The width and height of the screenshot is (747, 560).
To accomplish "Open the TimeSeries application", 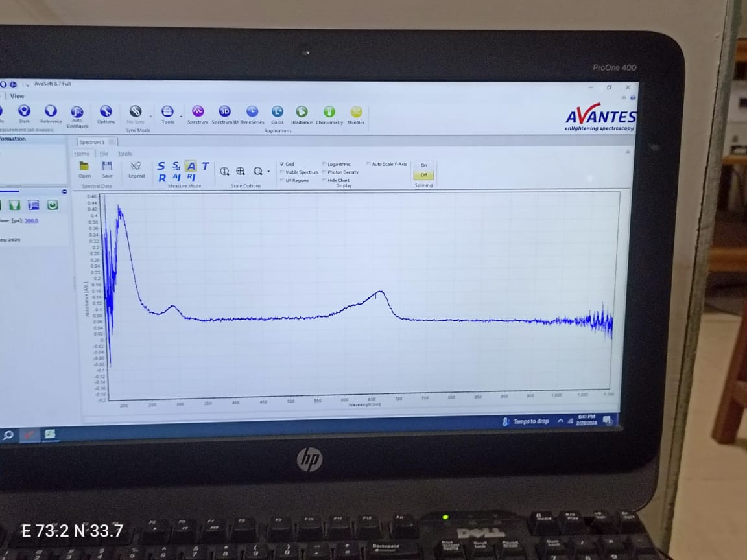I will (x=252, y=111).
